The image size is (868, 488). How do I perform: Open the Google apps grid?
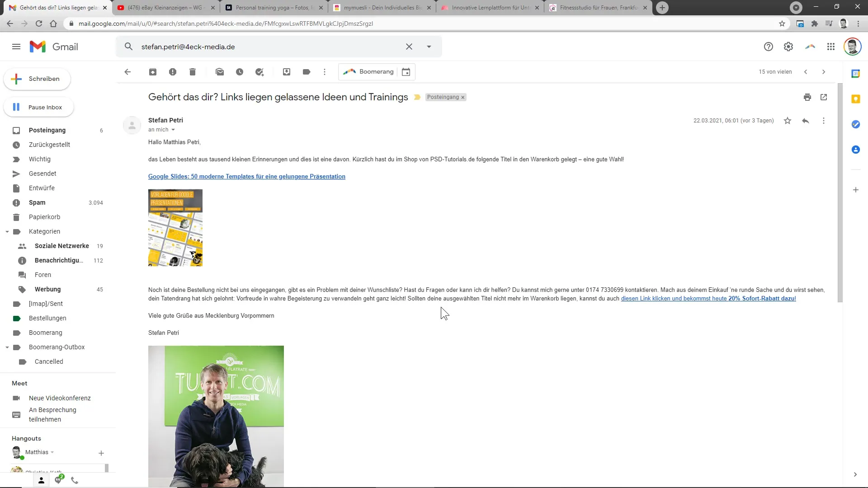pyautogui.click(x=831, y=47)
